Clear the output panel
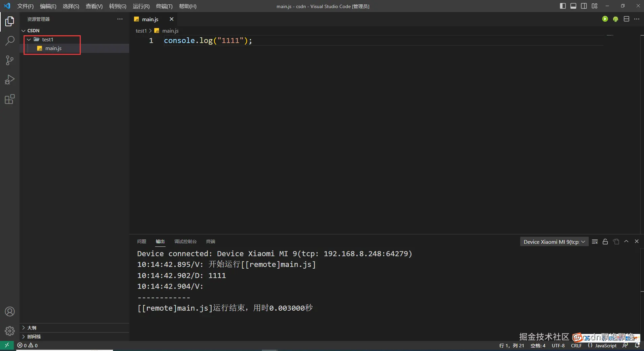644x351 pixels. 595,242
